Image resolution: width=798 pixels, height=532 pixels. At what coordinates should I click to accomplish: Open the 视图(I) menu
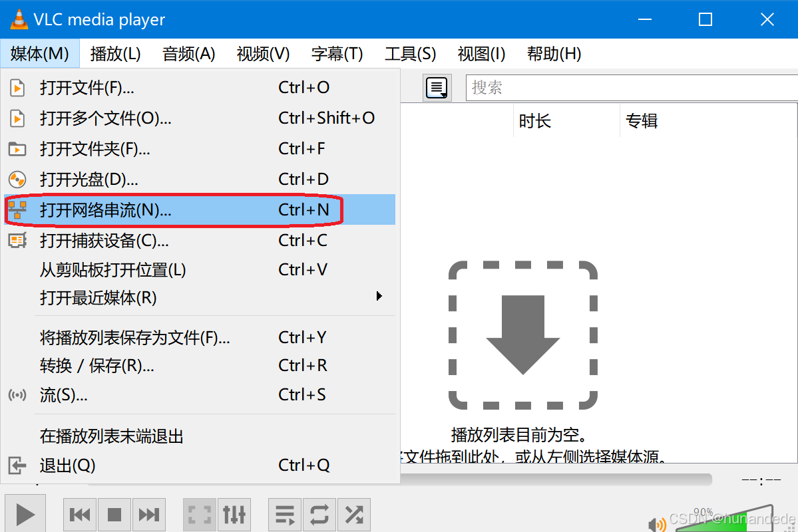point(481,53)
